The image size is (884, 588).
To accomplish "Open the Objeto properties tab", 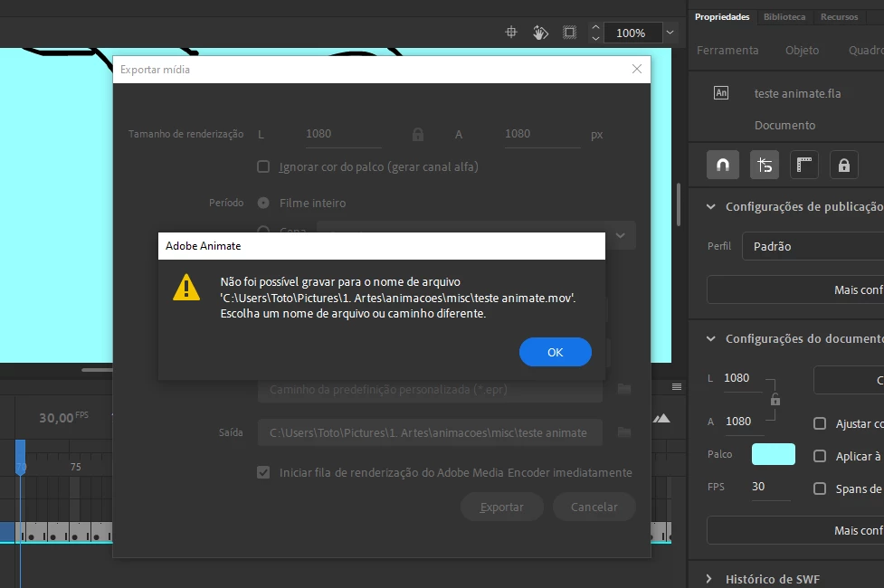I will pos(802,50).
